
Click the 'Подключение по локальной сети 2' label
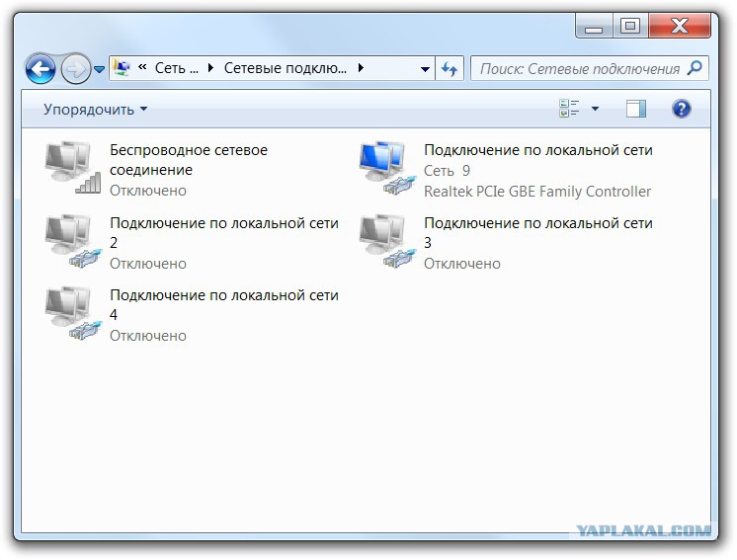coord(224,232)
